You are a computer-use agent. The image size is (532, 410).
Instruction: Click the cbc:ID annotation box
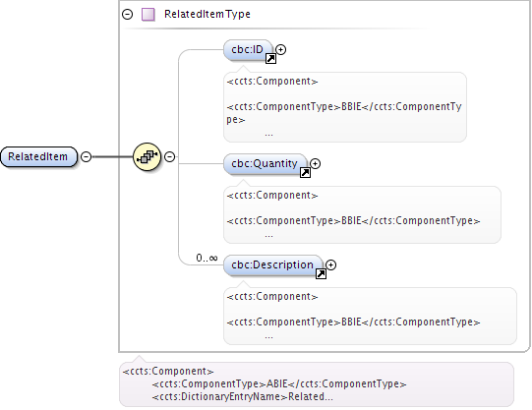tap(345, 107)
